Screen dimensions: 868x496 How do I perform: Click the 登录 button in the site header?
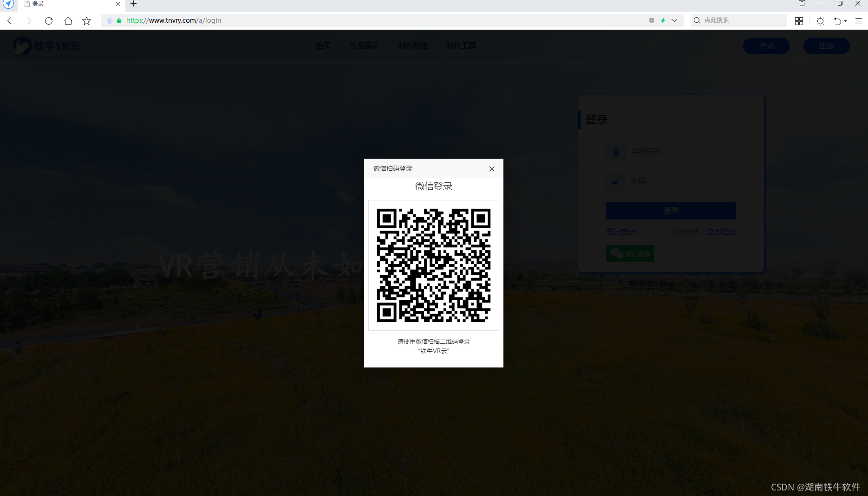766,46
